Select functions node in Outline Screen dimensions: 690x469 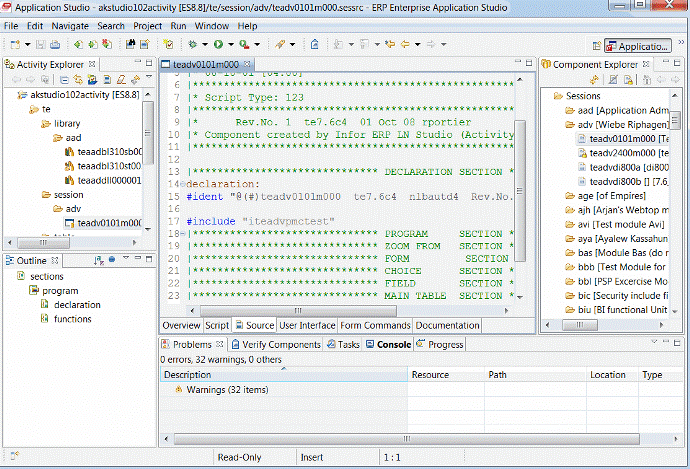coord(72,319)
